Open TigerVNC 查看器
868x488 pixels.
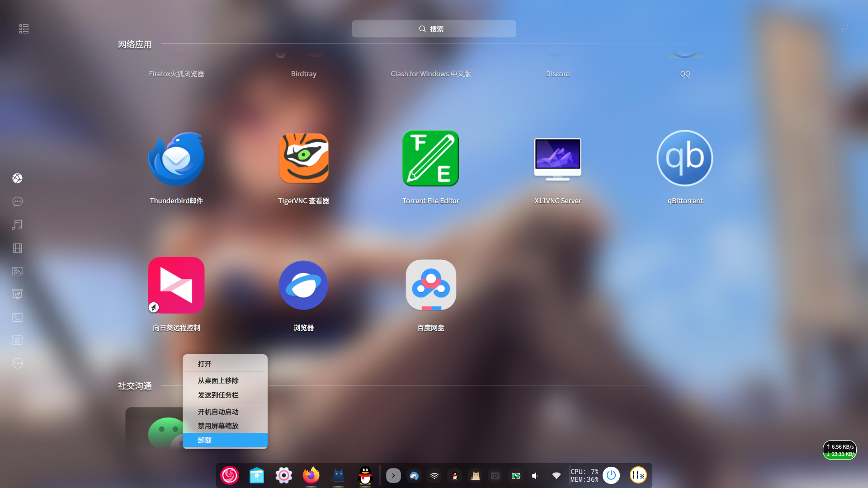(x=303, y=159)
